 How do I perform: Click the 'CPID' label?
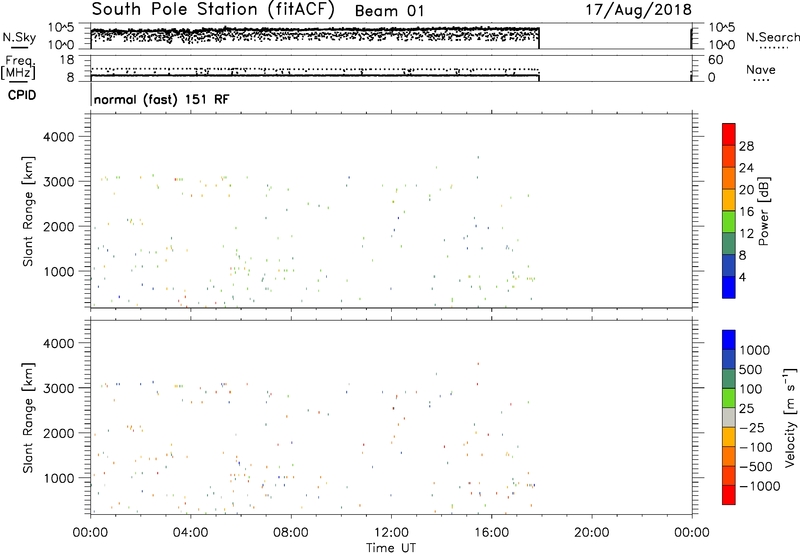click(x=22, y=95)
